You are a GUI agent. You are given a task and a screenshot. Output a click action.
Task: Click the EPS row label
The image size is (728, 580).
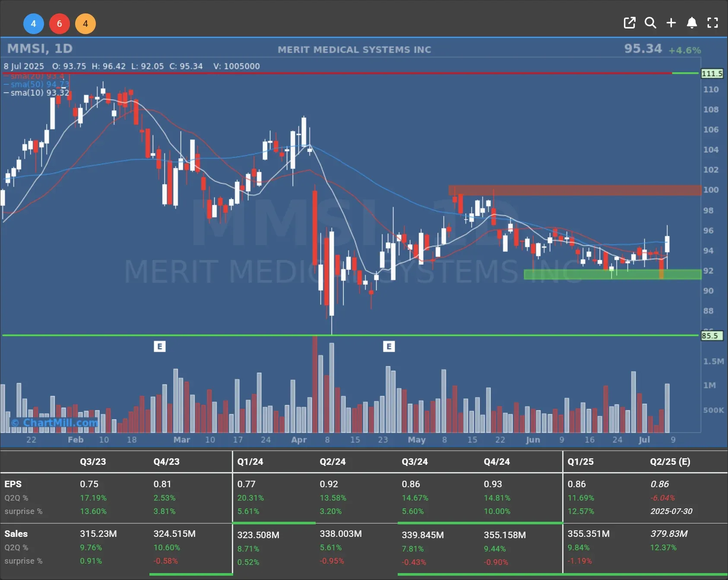13,484
